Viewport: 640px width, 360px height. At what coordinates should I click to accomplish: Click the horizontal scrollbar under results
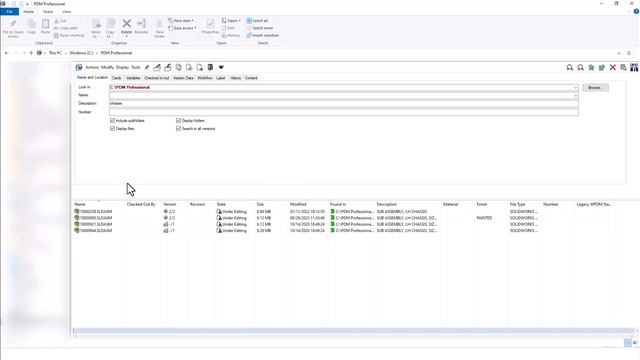click(x=353, y=331)
